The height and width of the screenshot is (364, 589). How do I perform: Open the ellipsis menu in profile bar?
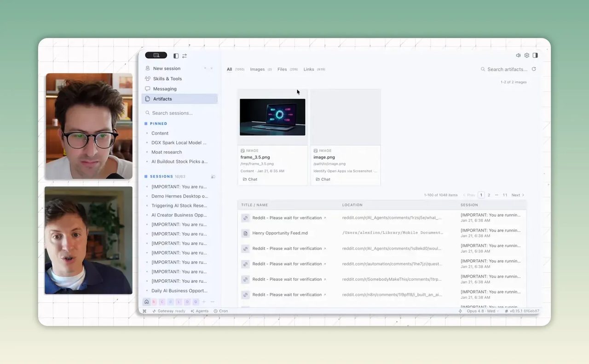point(212,302)
